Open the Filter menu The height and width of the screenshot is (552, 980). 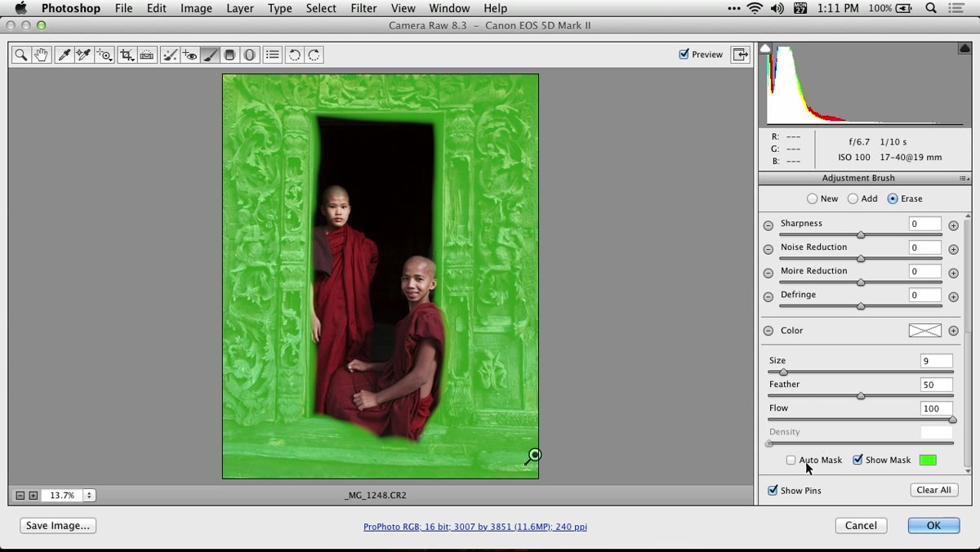363,8
